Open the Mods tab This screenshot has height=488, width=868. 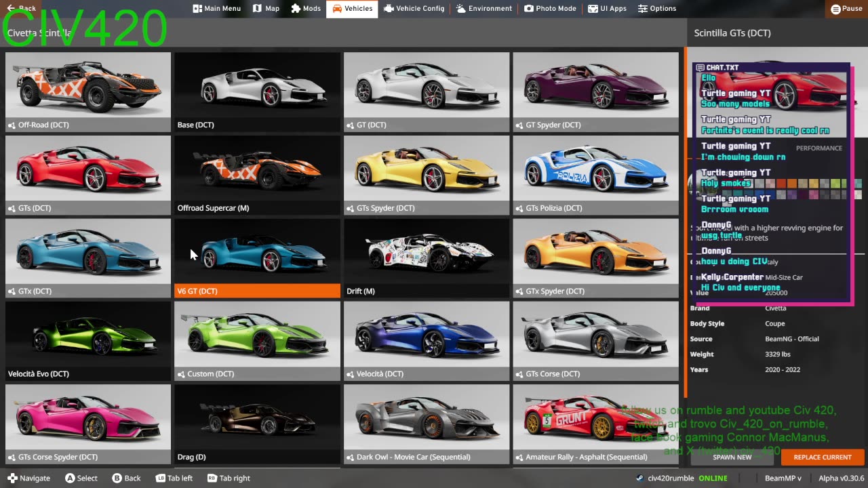pos(306,9)
